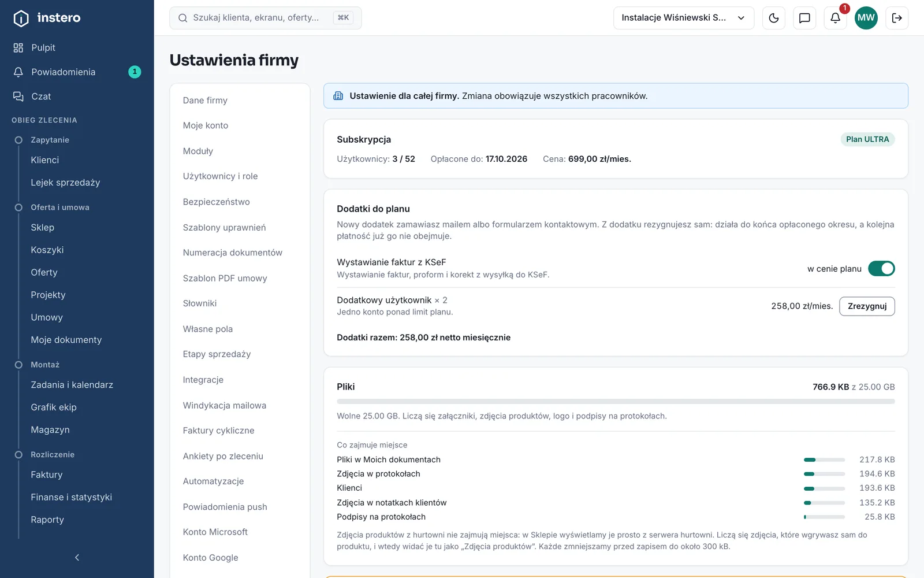Click Zrezygnuj for additional user
This screenshot has height=578, width=924.
click(x=867, y=306)
